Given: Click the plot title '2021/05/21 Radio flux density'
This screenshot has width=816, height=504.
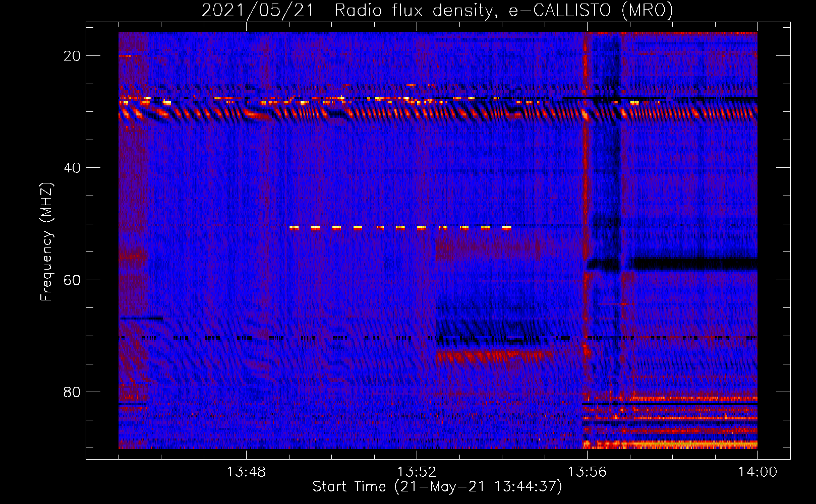Looking at the screenshot, I should pyautogui.click(x=438, y=10).
